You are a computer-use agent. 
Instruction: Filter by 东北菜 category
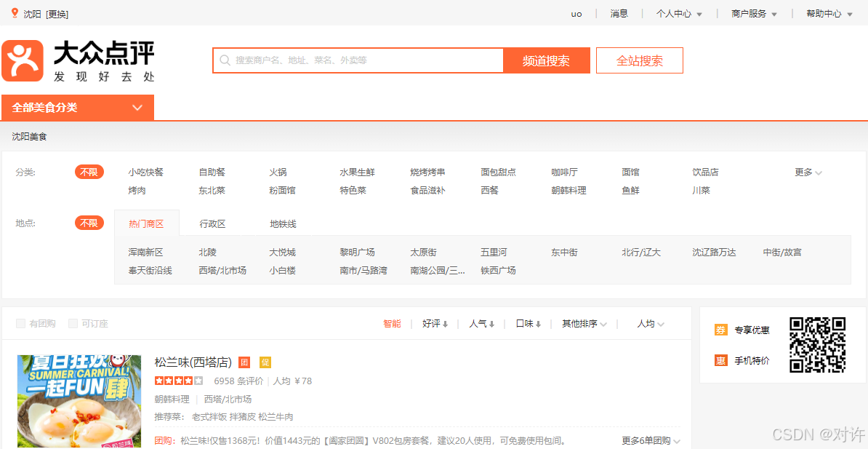pyautogui.click(x=212, y=190)
